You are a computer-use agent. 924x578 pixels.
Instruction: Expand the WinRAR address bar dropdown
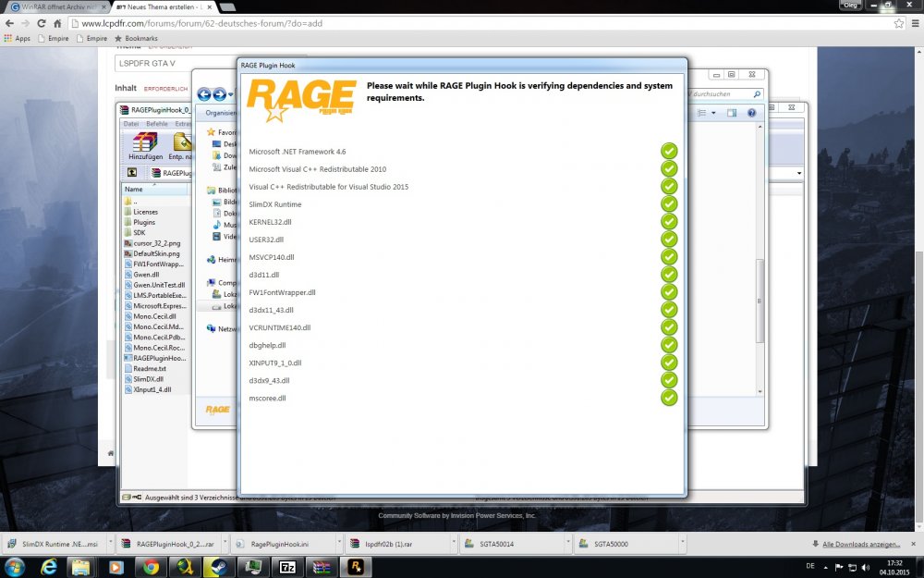tap(799, 173)
